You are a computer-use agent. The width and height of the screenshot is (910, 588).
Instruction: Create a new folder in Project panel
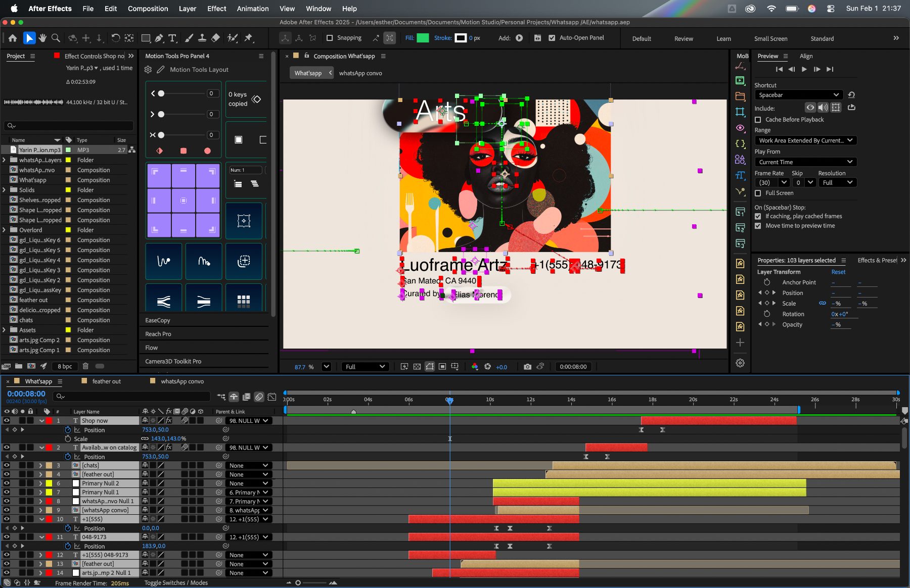[x=19, y=366]
